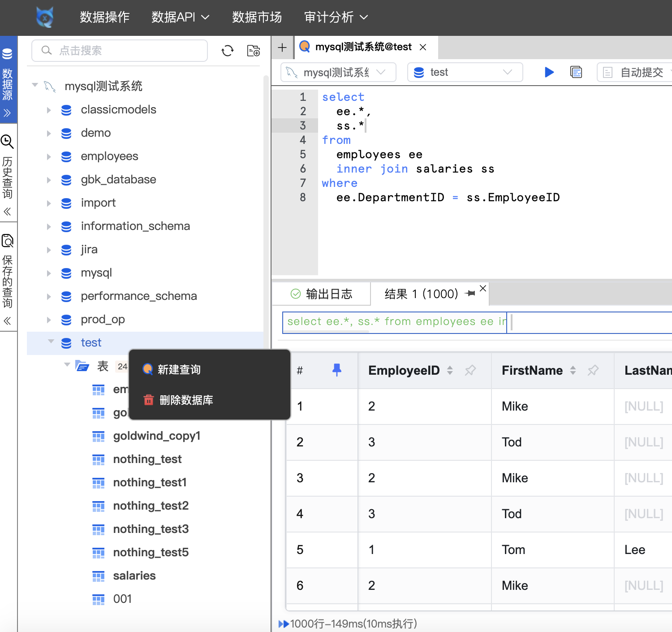
Task: Pin the EmployeeID column
Action: (x=470, y=370)
